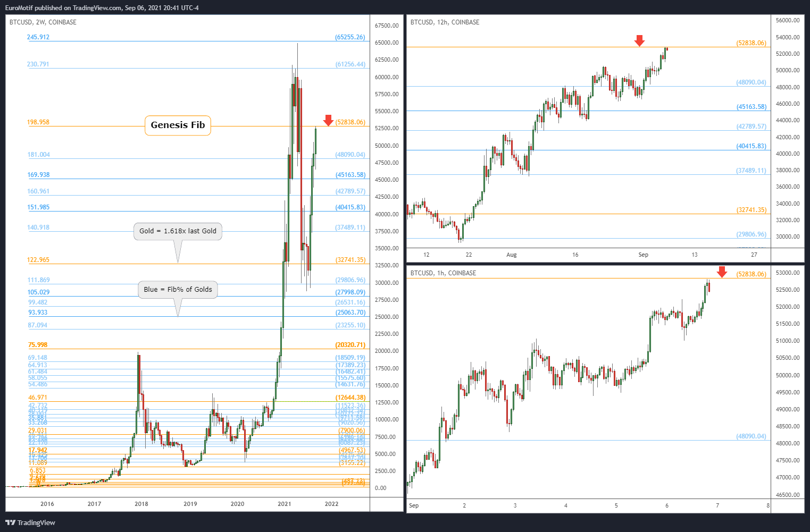Viewport: 810px width, 532px height.
Task: Select Fib level 87.094 label
Action: (x=38, y=325)
